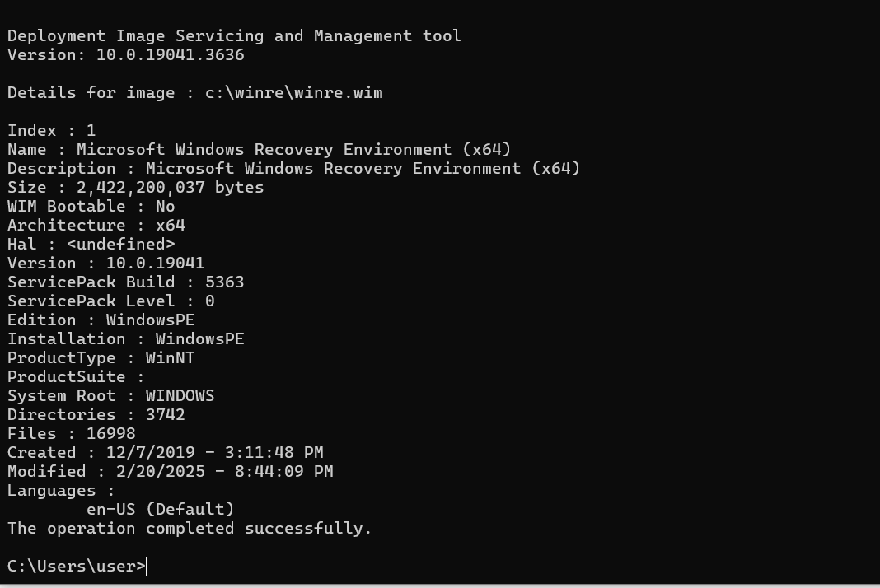Click the ProductType : WinNT line

tap(101, 358)
